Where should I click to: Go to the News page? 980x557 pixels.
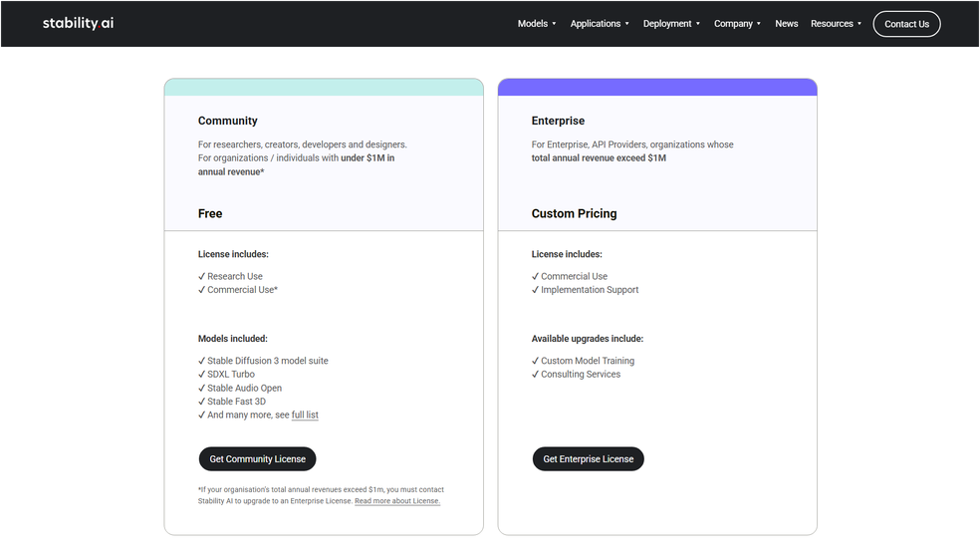[786, 24]
